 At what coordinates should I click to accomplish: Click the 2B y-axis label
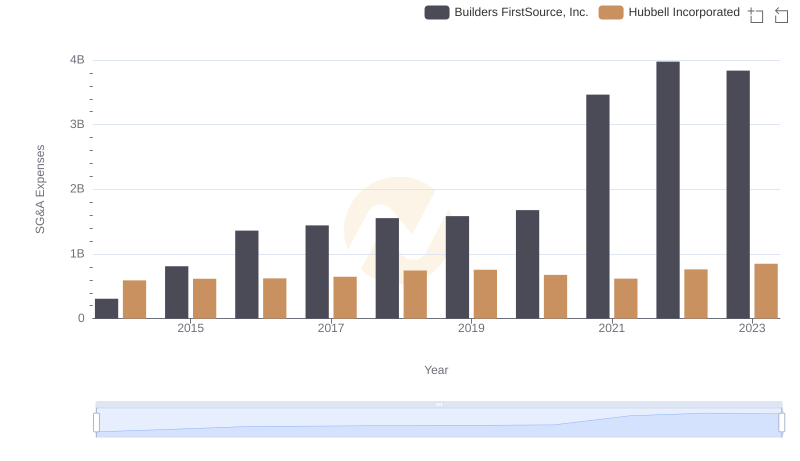pyautogui.click(x=77, y=189)
